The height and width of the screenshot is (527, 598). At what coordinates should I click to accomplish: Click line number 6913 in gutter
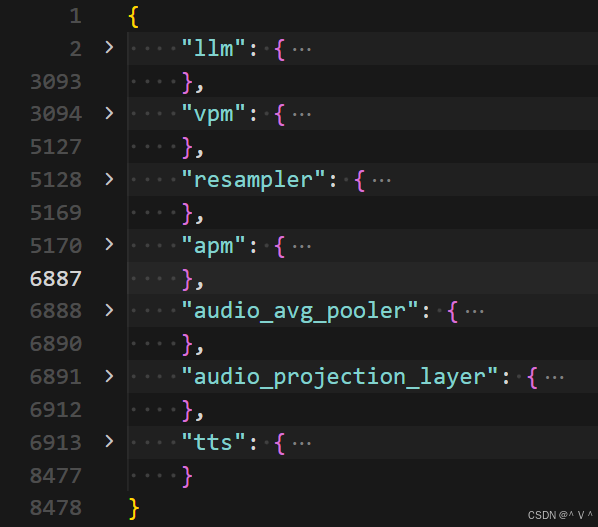tap(56, 442)
